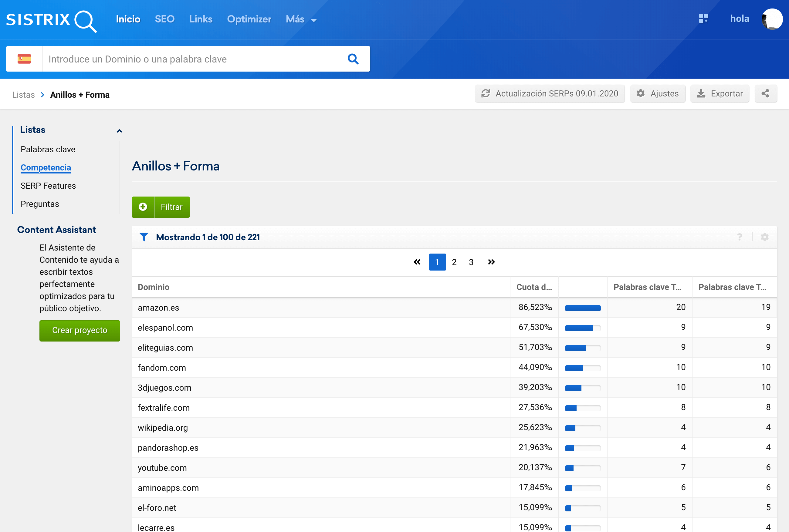Sort by Cuota d... column header
This screenshot has height=532, width=789.
[x=534, y=287]
